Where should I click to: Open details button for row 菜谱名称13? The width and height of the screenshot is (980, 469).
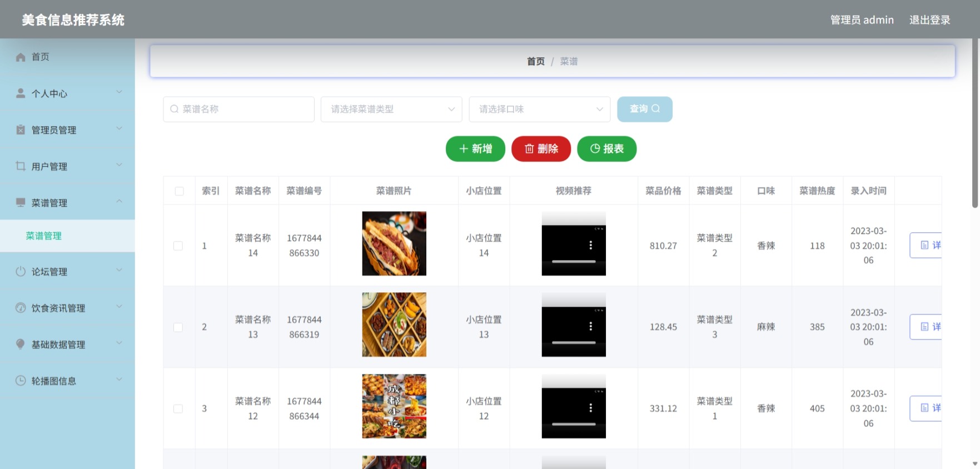926,327
